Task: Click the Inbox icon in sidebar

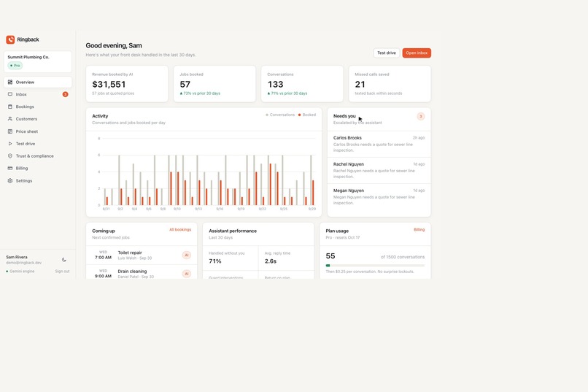Action: coord(10,94)
